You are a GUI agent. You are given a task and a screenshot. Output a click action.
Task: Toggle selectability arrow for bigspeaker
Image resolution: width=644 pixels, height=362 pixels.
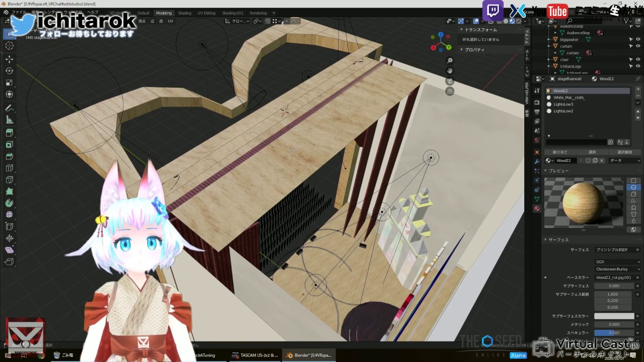coord(631,39)
